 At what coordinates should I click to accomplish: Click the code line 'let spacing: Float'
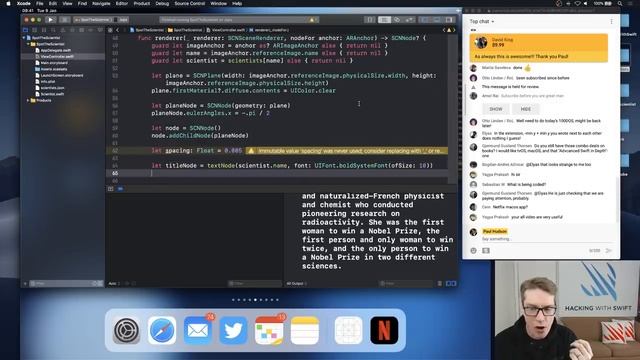197,151
